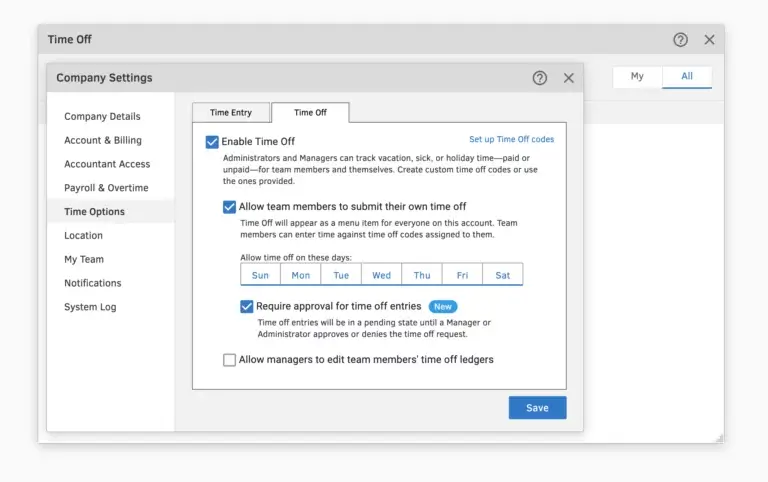Switch to the My time off view

pos(637,77)
